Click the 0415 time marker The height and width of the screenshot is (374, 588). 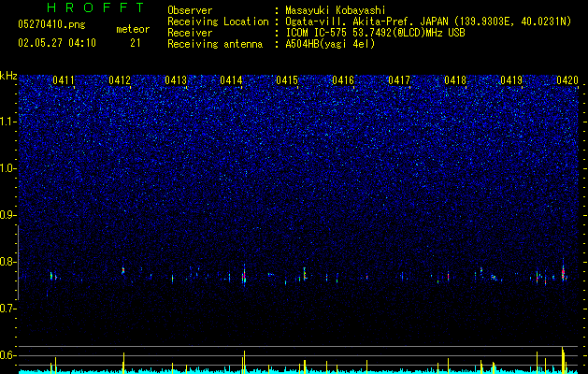click(x=287, y=80)
